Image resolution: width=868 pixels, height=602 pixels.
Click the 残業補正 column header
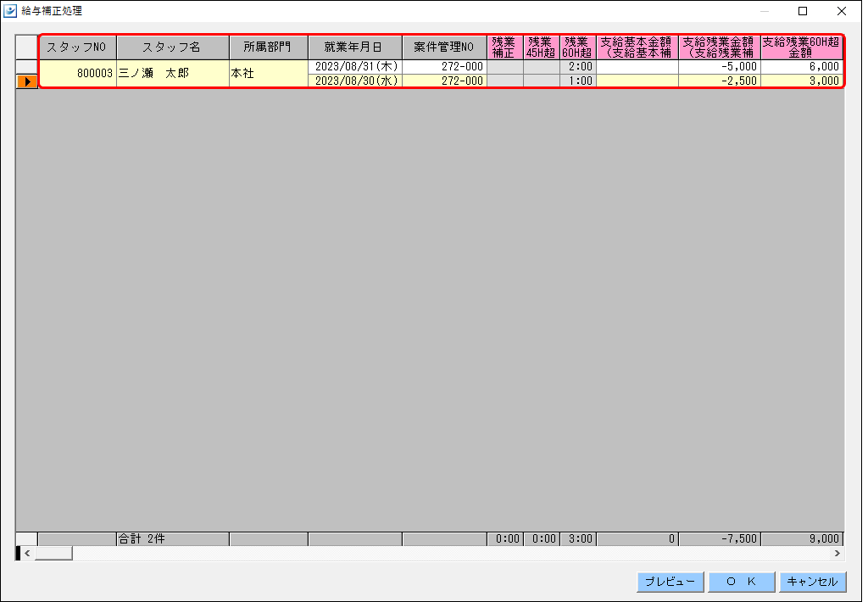click(505, 47)
